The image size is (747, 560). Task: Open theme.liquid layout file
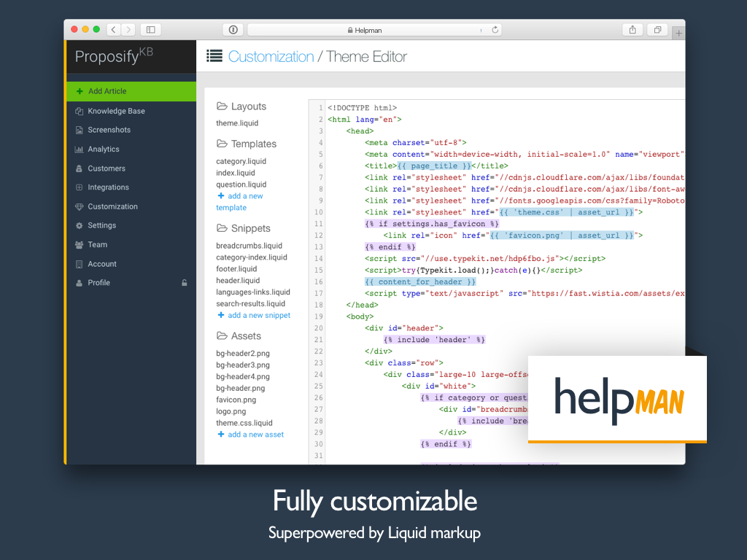(237, 122)
